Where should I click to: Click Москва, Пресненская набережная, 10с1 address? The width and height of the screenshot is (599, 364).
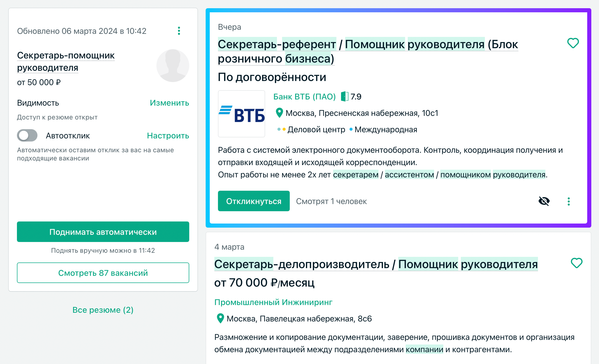(x=362, y=113)
